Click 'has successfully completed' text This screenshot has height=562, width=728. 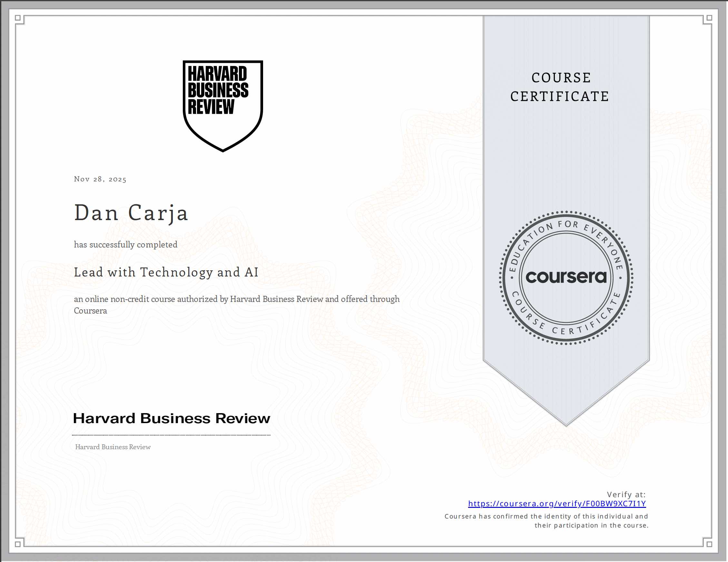(126, 245)
